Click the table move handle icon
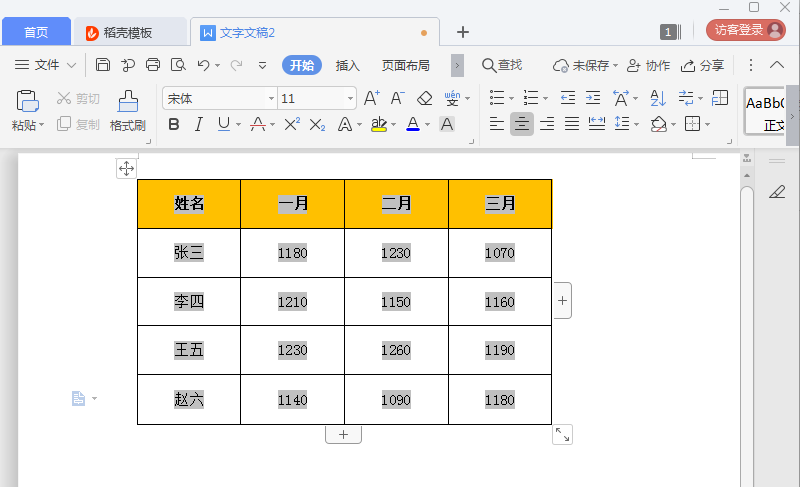Screen dimensions: 800x487 (x=126, y=169)
